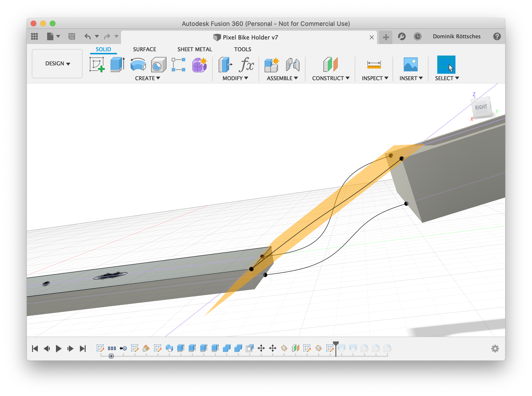Open the Create Form purple icon
The image size is (532, 396).
(199, 64)
